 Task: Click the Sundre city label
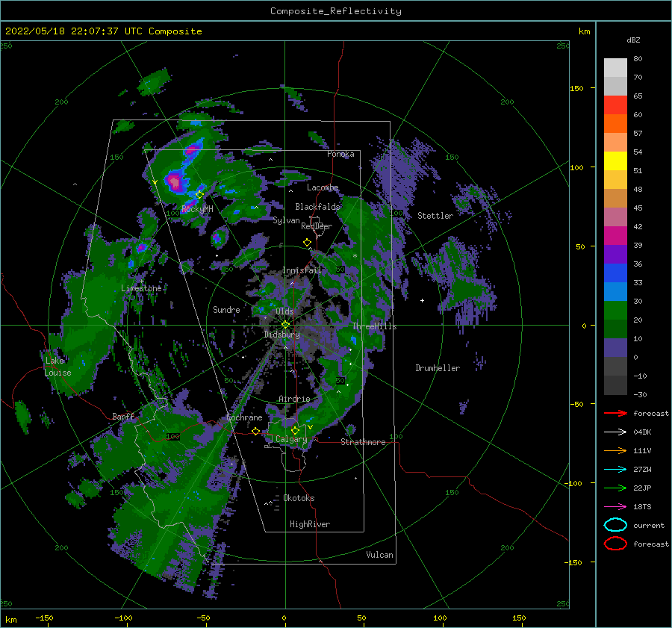click(226, 309)
